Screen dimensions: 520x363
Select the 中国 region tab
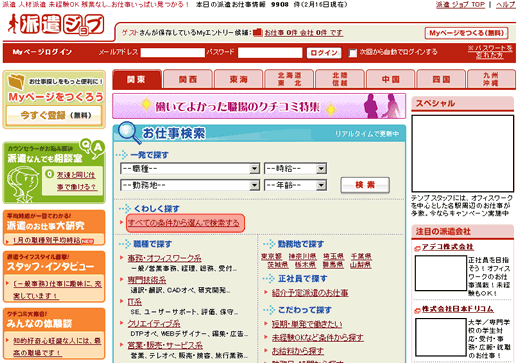(391, 79)
